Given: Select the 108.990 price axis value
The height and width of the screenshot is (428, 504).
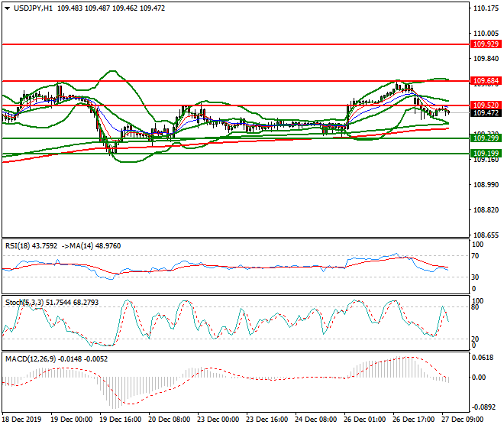Looking at the screenshot, I should [486, 185].
